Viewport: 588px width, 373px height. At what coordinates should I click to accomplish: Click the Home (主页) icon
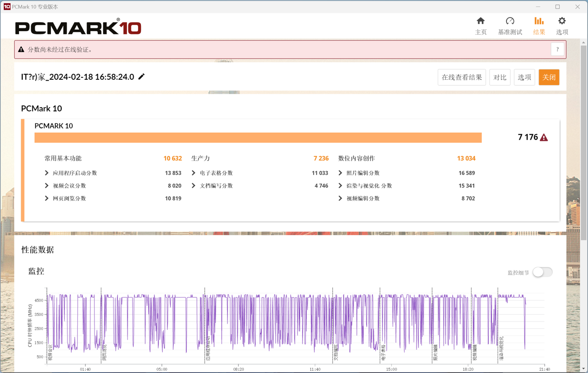481,21
